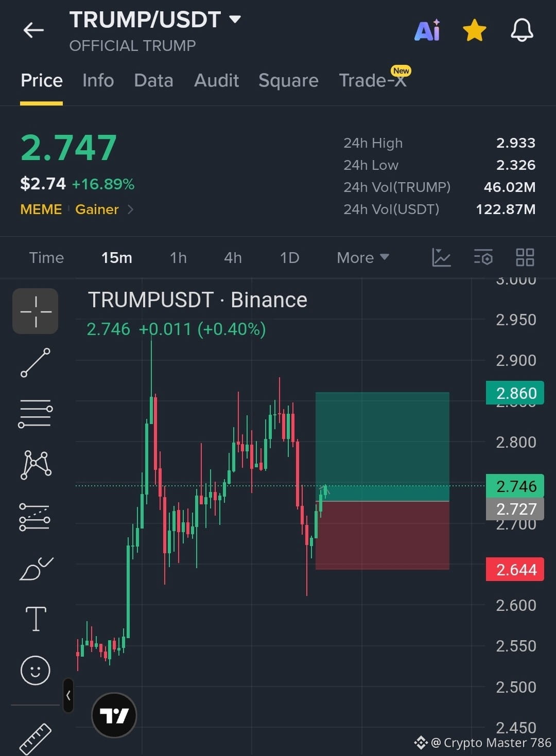Open chart settings list icon

(483, 257)
